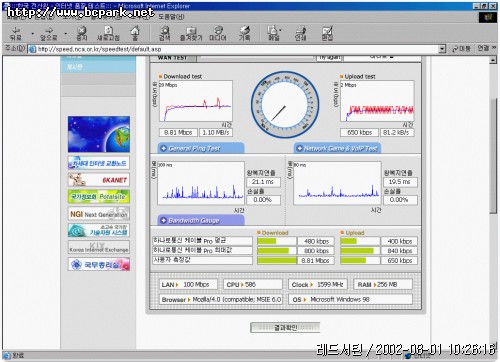Screen dimensions: 500x362
Task: Click the Back (뒤로) toolbar icon
Action: tap(16, 33)
